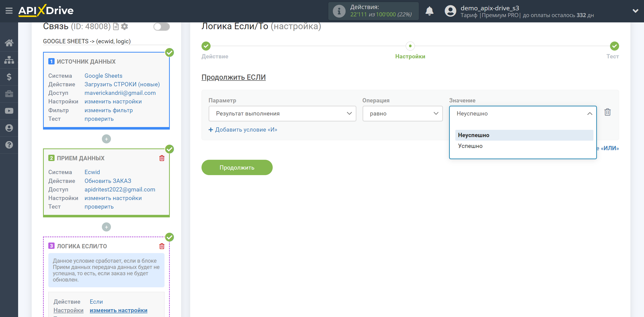Image resolution: width=644 pixels, height=317 pixels.
Task: Toggle the connection on/off switch
Action: coord(162,26)
